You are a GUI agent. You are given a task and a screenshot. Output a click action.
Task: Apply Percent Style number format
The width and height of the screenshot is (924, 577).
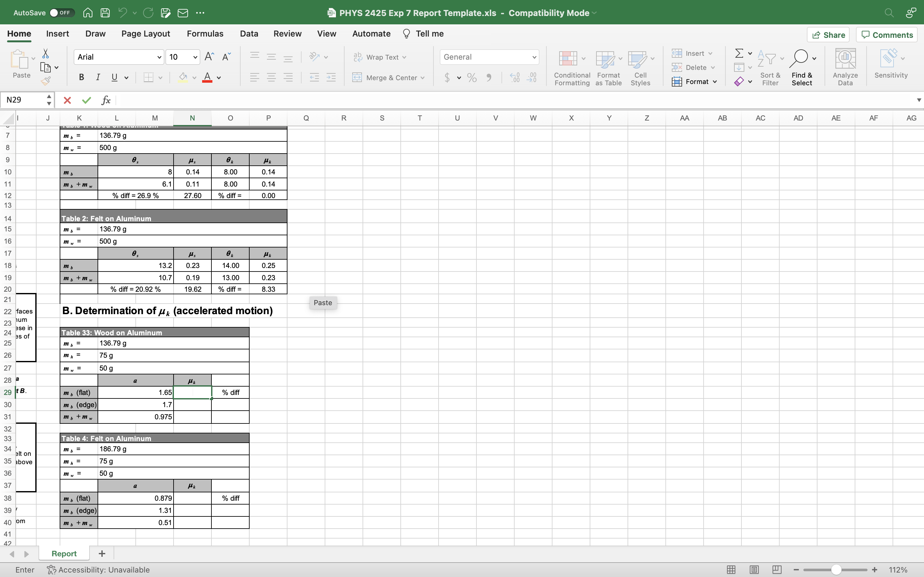(472, 78)
